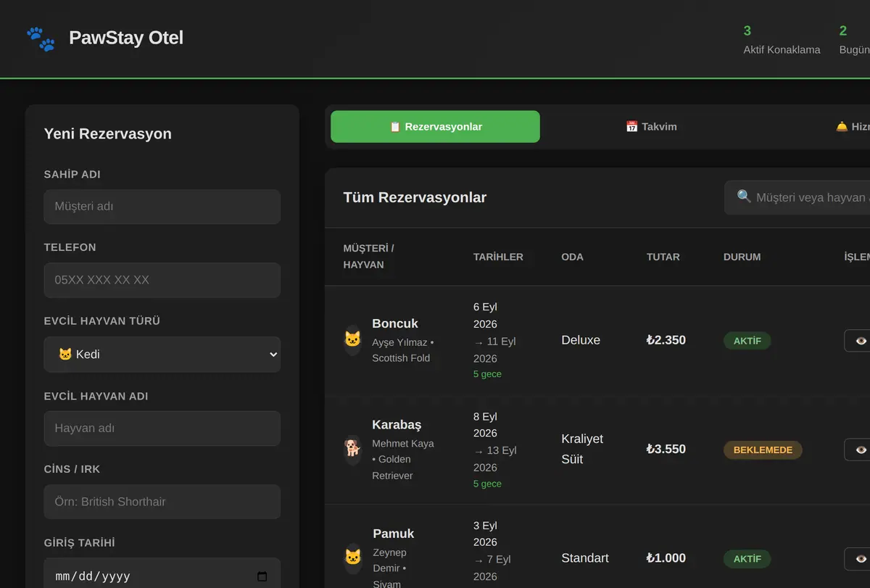Viewport: 870px width, 588px height.
Task: Click the amount "₺3.550"
Action: point(666,450)
